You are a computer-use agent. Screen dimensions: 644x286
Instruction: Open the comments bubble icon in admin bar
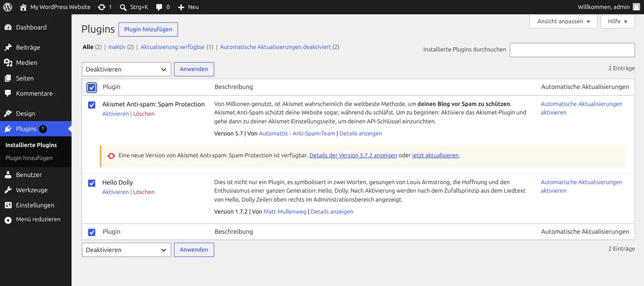tap(159, 7)
